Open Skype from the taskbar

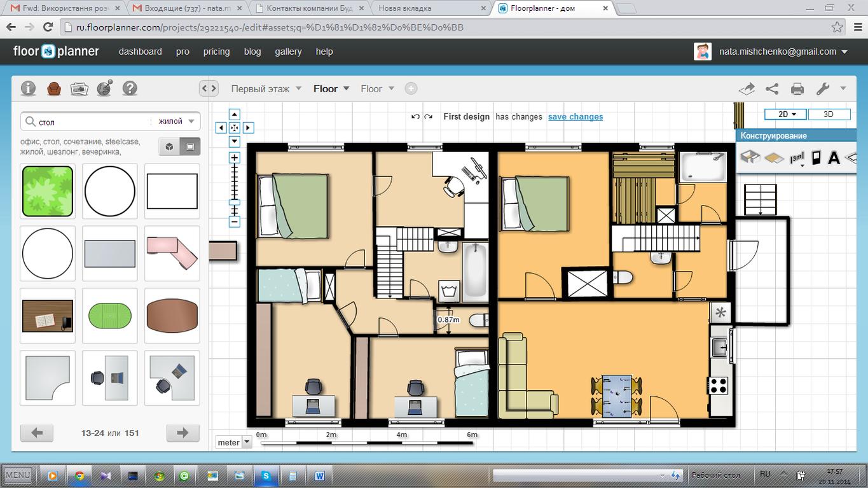(x=266, y=475)
